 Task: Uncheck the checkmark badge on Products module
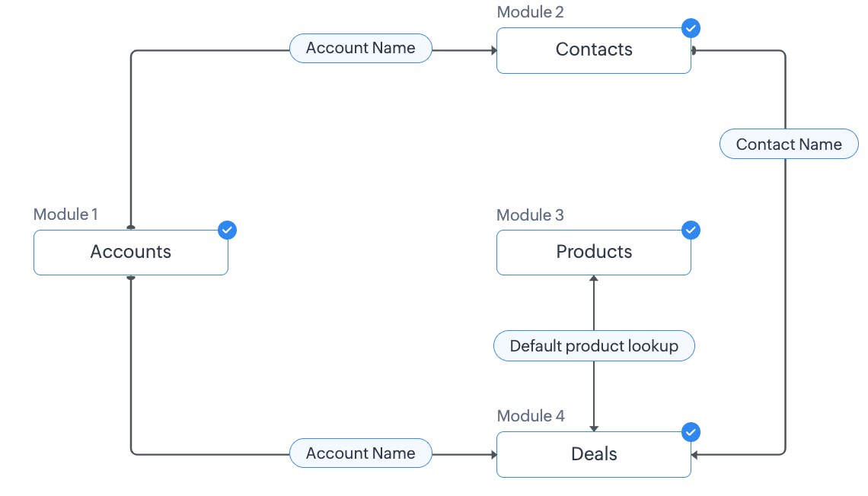pyautogui.click(x=691, y=230)
